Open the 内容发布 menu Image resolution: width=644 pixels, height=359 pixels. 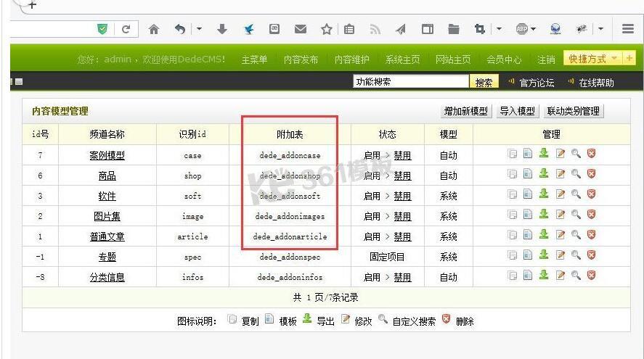coord(301,59)
